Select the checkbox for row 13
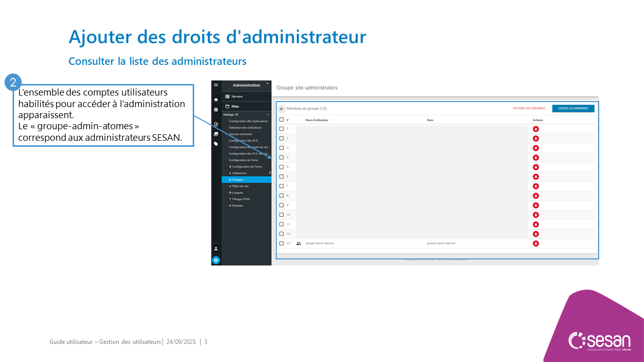 282,243
